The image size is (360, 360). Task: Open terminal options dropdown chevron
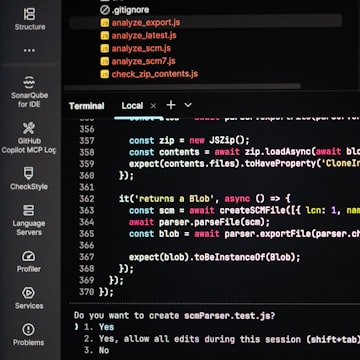[x=188, y=105]
